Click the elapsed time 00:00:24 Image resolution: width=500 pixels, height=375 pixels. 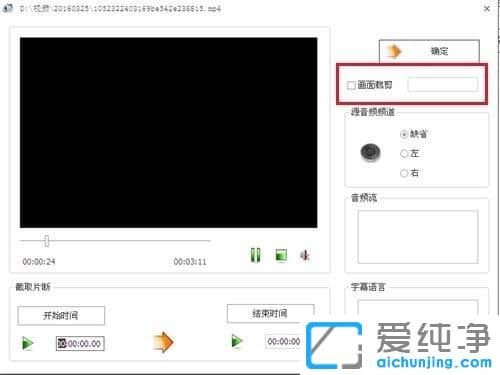39,262
